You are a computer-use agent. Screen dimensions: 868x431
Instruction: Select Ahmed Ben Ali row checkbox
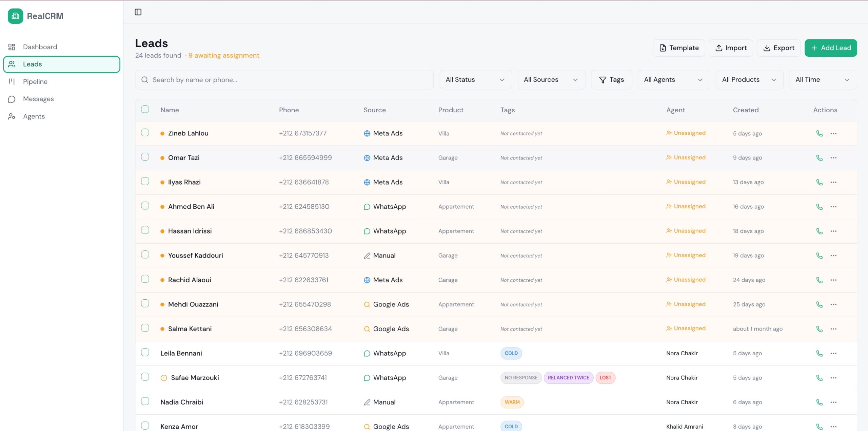(145, 206)
